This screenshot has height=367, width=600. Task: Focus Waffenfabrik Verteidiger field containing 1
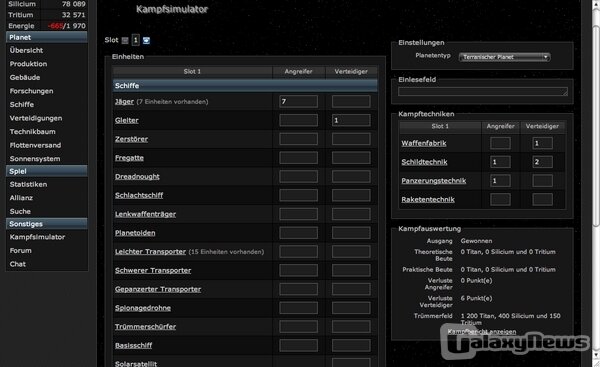click(x=543, y=143)
